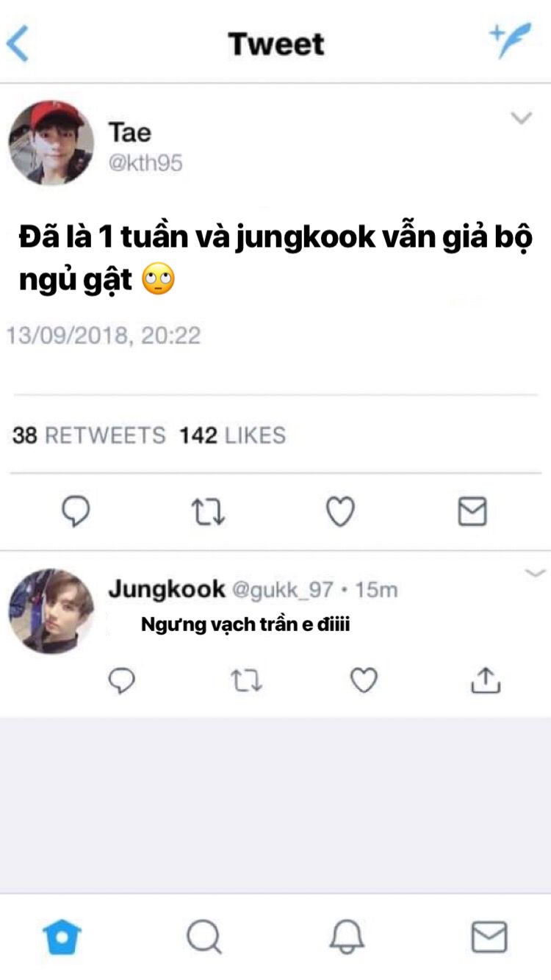Open the Notifications bell tab
The height and width of the screenshot is (980, 551).
point(347,937)
